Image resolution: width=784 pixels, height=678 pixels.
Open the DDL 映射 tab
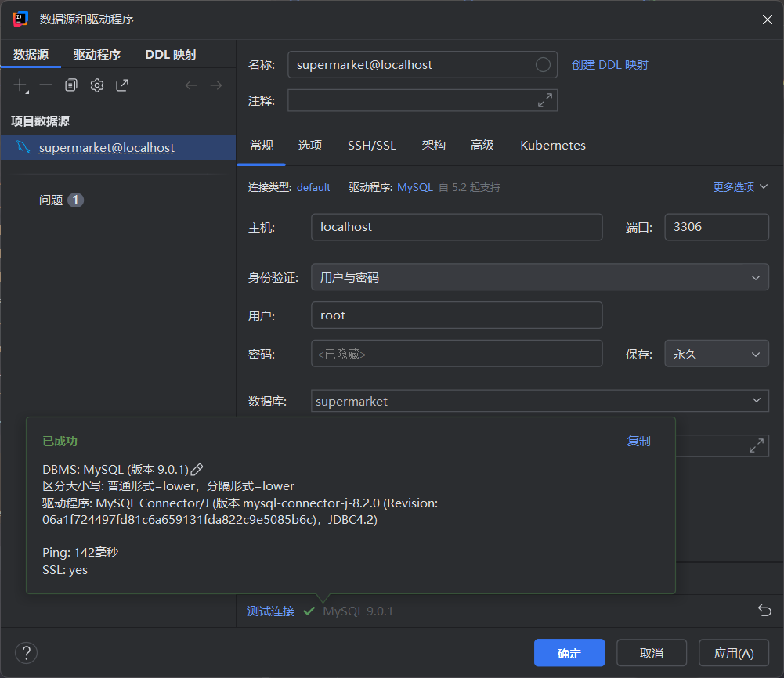tap(171, 55)
